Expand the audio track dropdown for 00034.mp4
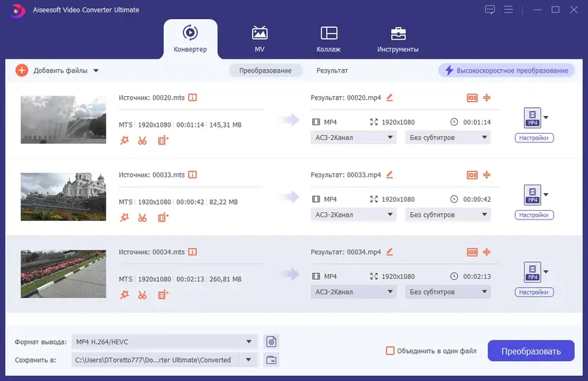The image size is (588, 381). 354,292
